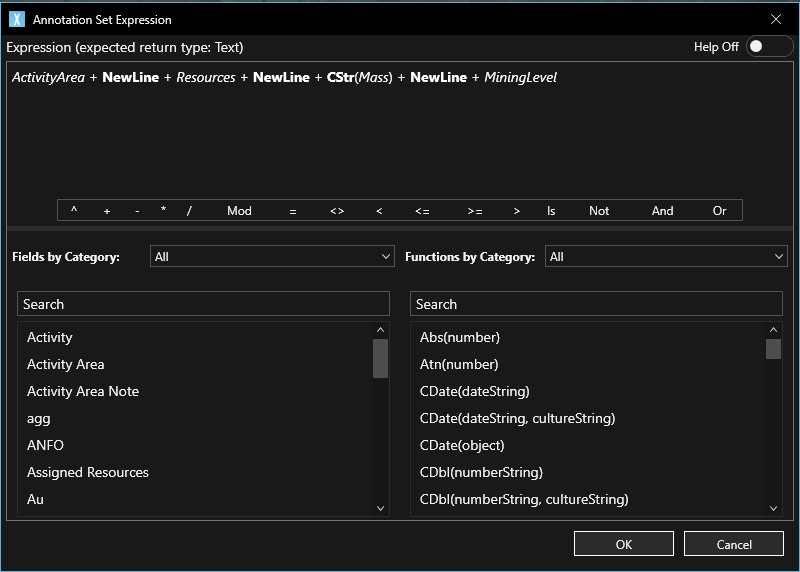Select the Activity Area Note field
Screen dimensions: 800x572
[x=83, y=391]
